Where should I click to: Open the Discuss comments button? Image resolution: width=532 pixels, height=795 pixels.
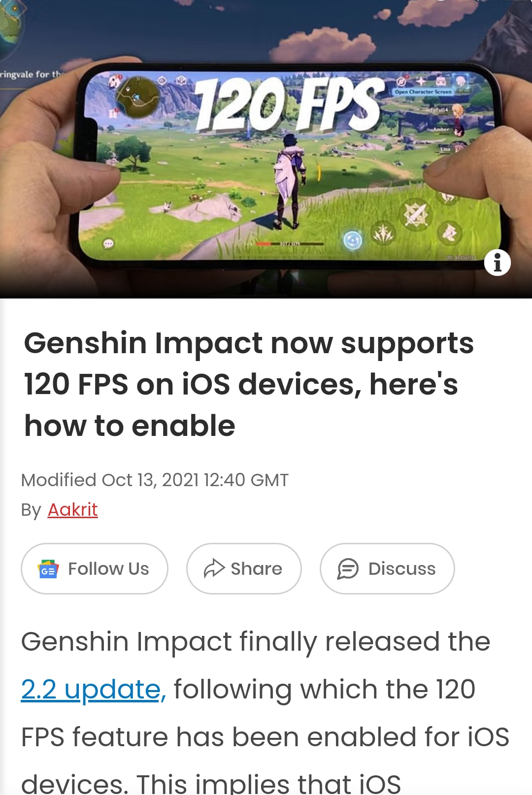click(387, 569)
